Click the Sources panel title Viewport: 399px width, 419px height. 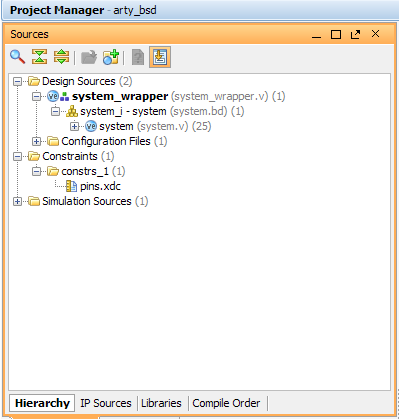point(29,34)
